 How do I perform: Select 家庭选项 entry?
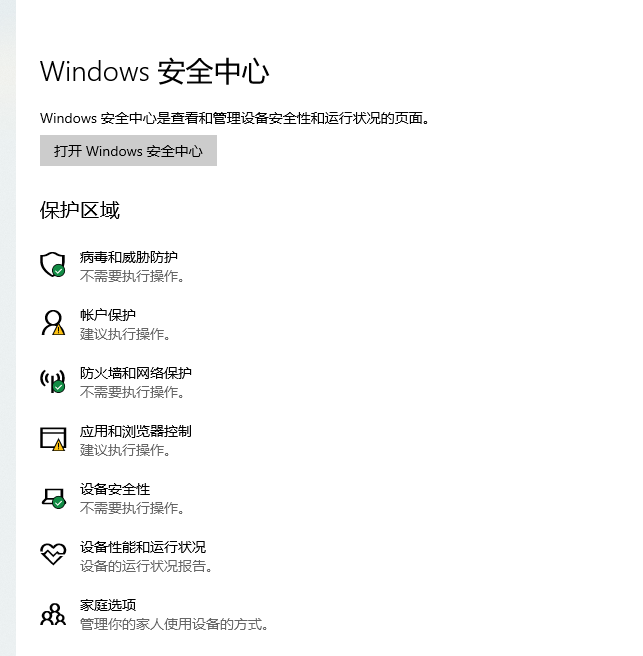point(108,605)
